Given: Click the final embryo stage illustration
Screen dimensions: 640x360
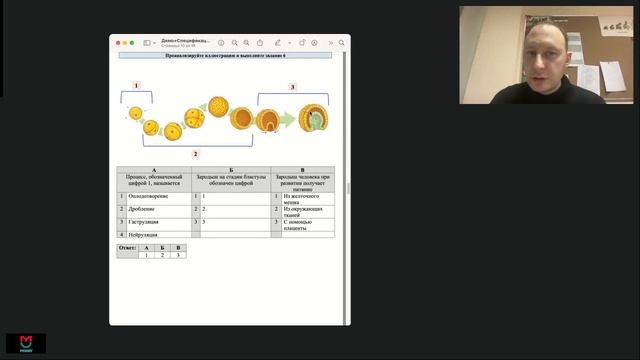Looking at the screenshot, I should tap(313, 118).
